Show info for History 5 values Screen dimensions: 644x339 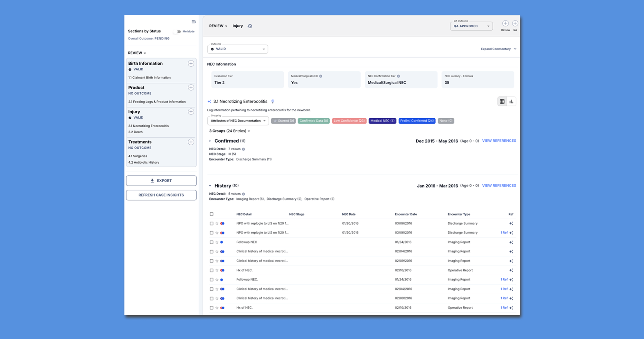(x=243, y=194)
